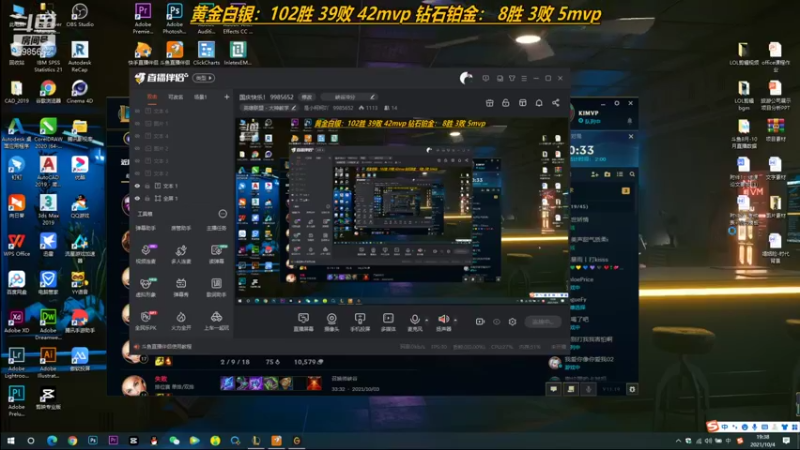Open WeChat from the taskbar
The width and height of the screenshot is (800, 450).
click(x=174, y=440)
